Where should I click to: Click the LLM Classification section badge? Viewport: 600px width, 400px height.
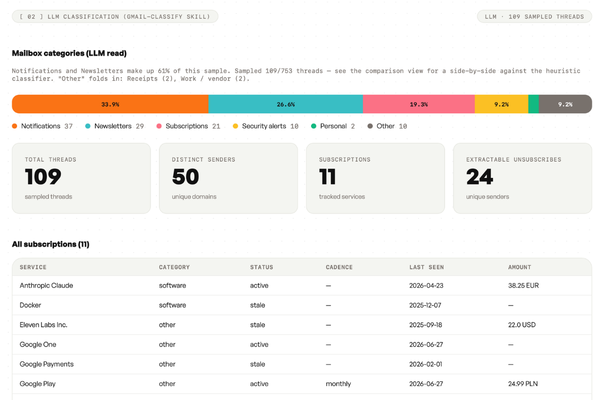(115, 16)
